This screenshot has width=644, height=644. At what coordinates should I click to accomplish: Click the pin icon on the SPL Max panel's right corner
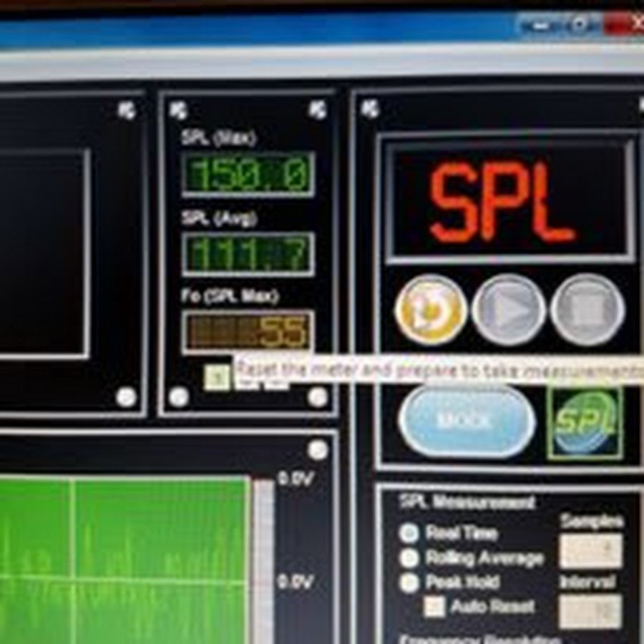[317, 109]
